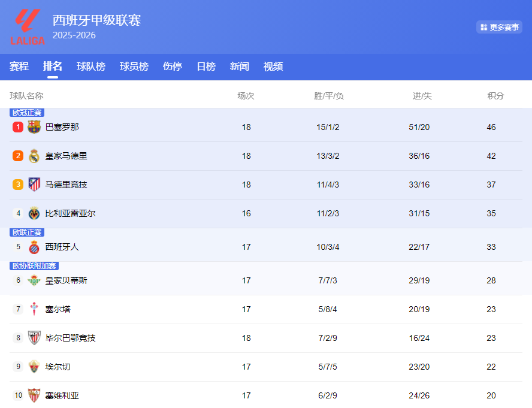Click the title 西班牙甲级联赛
Screen dimensions: 532x408
pos(96,20)
